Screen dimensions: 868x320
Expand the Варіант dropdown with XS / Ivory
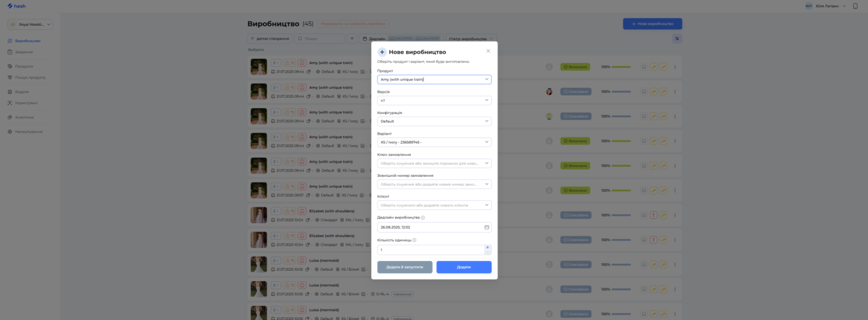pos(434,142)
